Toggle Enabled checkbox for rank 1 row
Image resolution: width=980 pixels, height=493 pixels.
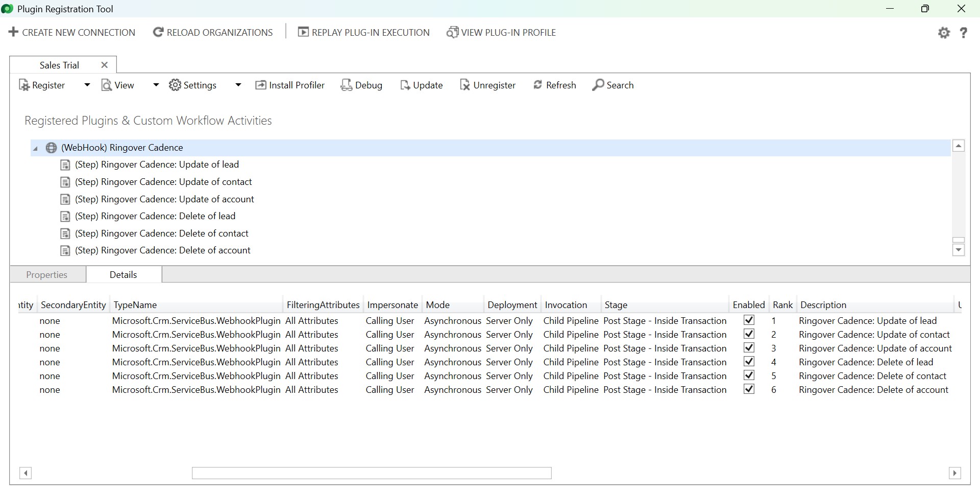point(749,320)
